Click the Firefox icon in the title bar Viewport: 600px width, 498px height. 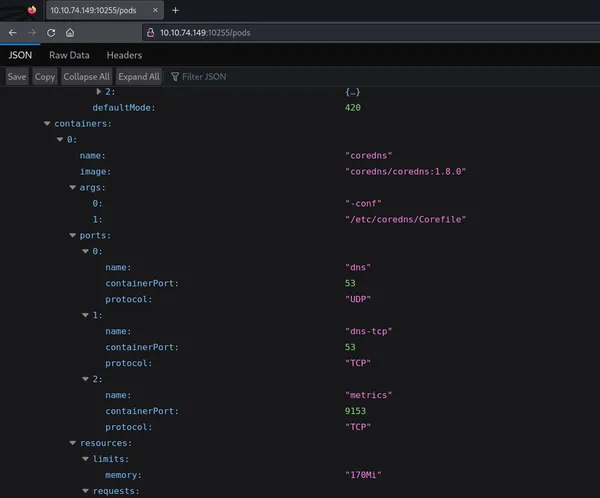(x=31, y=10)
